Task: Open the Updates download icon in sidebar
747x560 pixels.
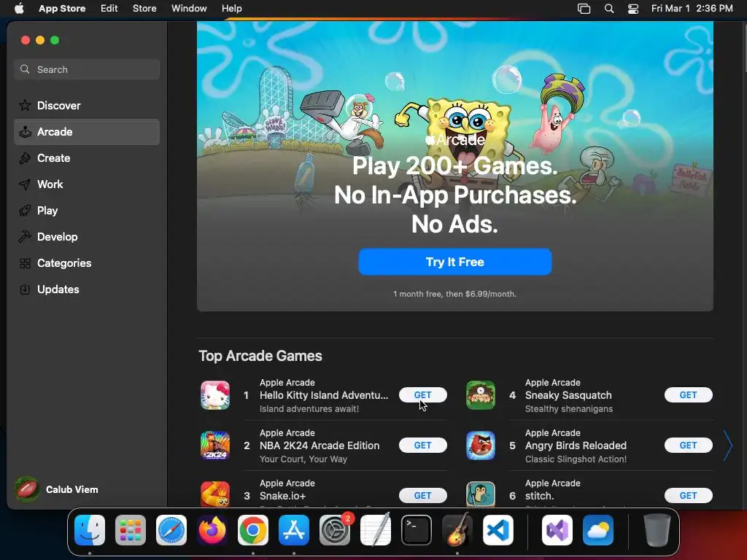Action: click(25, 289)
